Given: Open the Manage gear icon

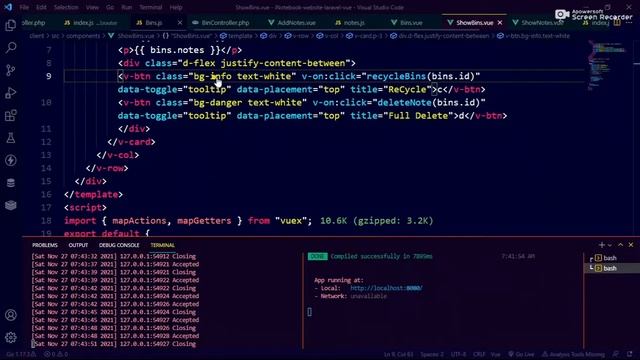Looking at the screenshot, I should click(11, 337).
